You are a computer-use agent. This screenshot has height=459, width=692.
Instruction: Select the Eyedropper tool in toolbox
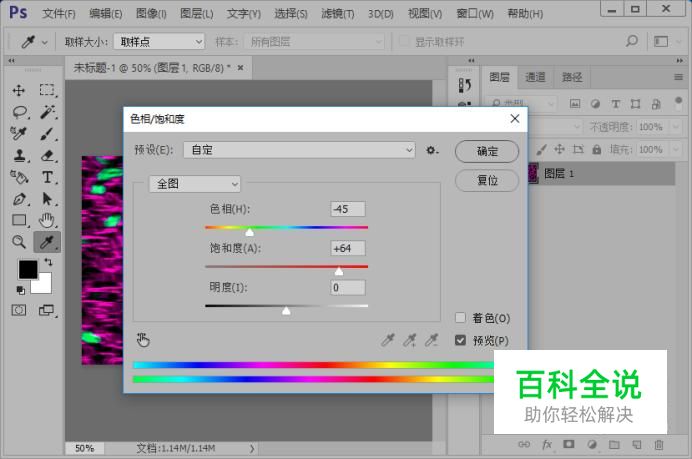(x=47, y=241)
